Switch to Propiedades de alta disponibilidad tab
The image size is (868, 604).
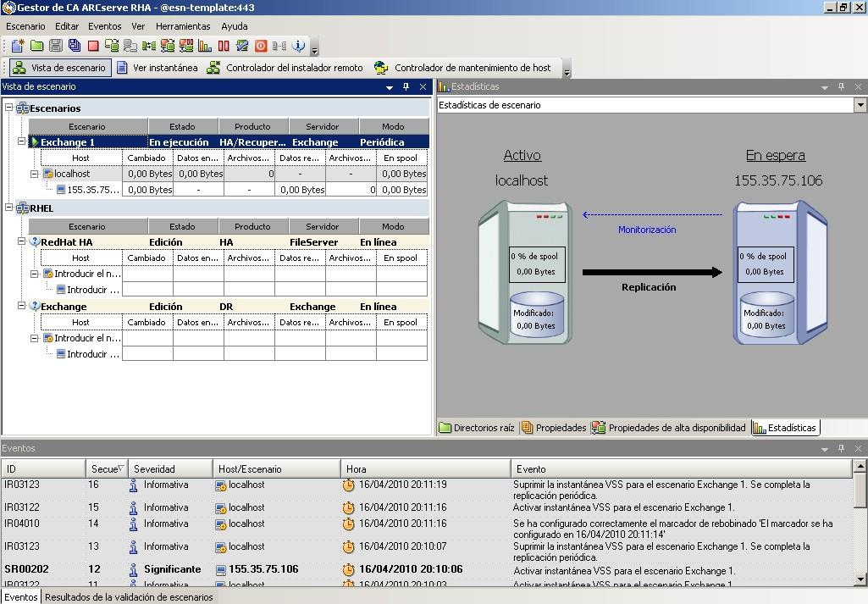pyautogui.click(x=669, y=428)
